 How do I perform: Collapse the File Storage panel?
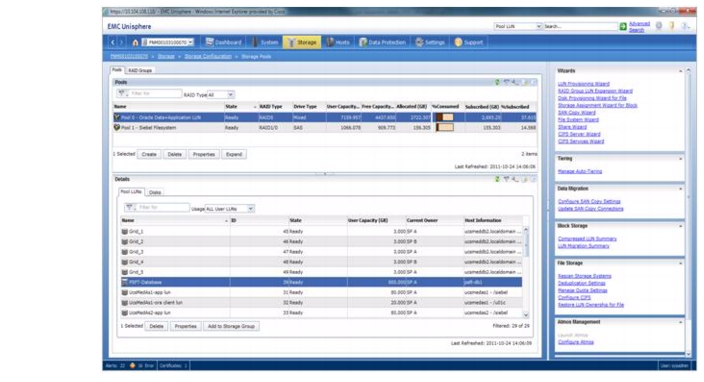click(x=680, y=263)
